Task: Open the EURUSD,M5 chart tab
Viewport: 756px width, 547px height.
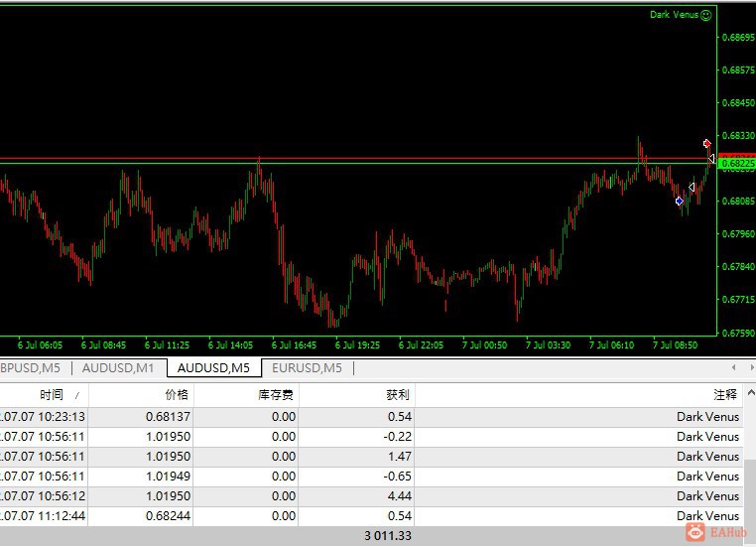Action: 308,368
